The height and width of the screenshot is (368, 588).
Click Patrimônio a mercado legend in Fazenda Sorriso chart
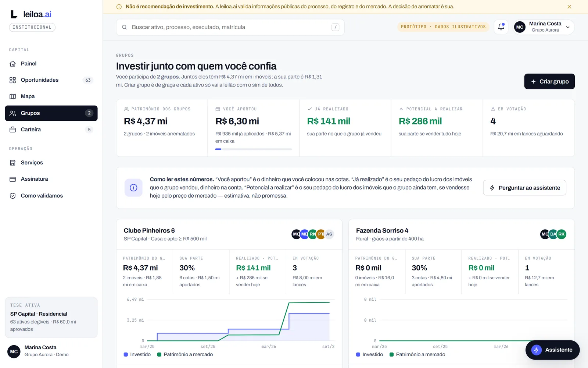(417, 354)
